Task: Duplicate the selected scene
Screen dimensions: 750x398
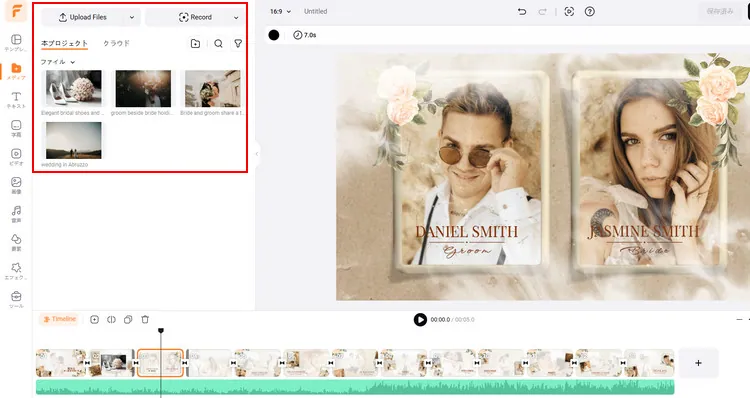Action: point(128,319)
